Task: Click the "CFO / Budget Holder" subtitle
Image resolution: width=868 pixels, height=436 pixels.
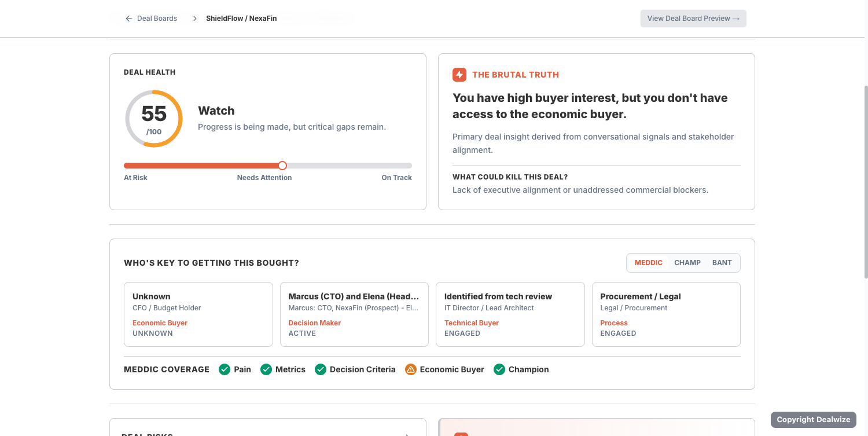Action: (x=167, y=308)
